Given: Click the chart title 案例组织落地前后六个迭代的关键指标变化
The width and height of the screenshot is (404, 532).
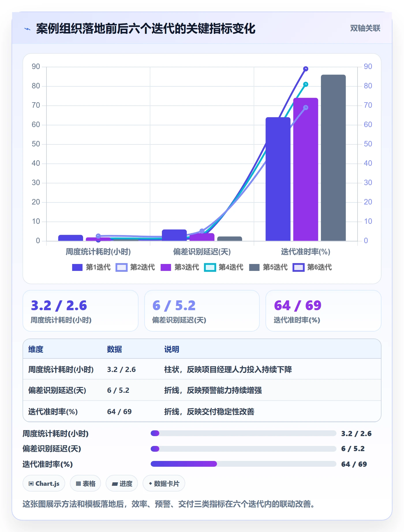Looking at the screenshot, I should (146, 29).
